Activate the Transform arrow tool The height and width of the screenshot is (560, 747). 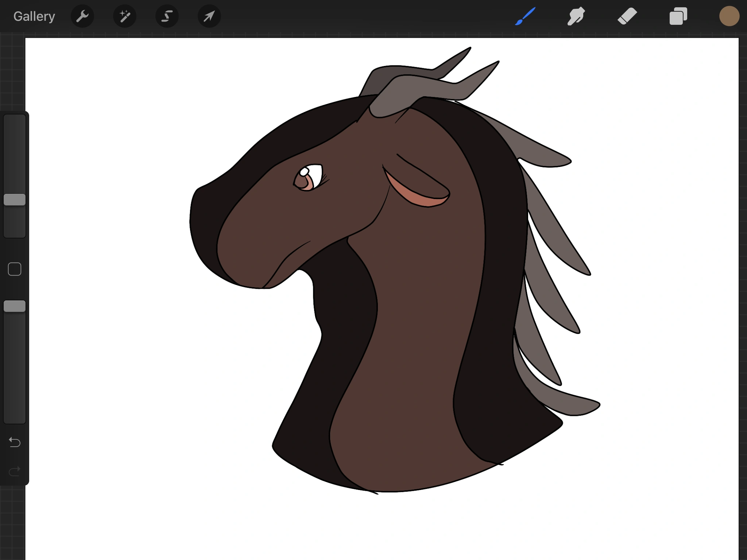click(x=209, y=16)
